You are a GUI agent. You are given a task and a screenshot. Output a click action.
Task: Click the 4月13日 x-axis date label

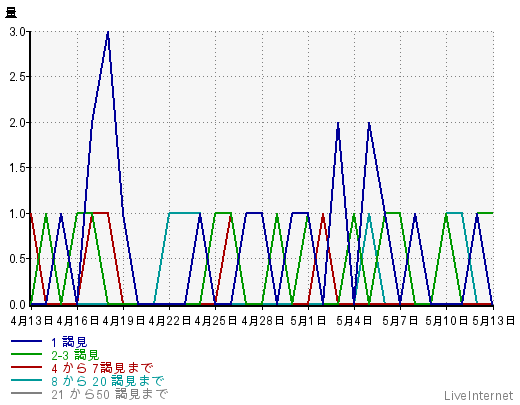coord(32,321)
